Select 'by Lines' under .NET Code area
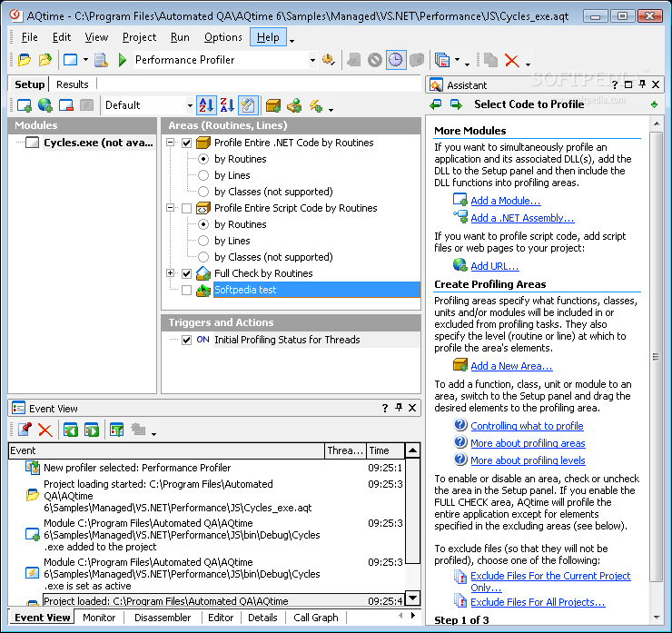Image resolution: width=672 pixels, height=633 pixels. pyautogui.click(x=203, y=175)
